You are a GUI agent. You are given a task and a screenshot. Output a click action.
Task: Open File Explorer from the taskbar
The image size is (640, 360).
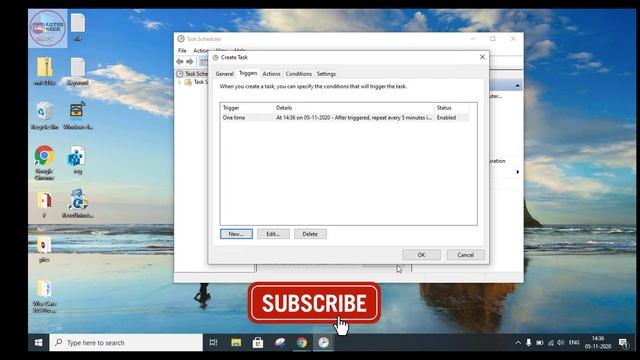coord(236,342)
